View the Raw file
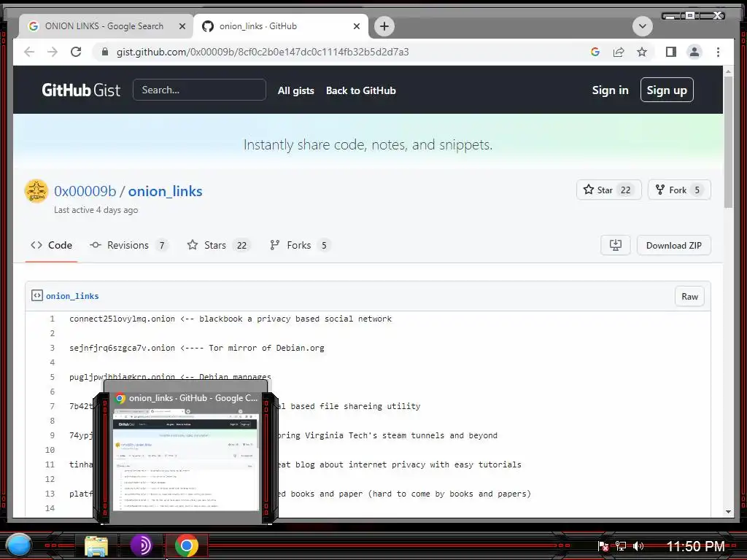Screen dimensions: 747x560 [x=689, y=296]
